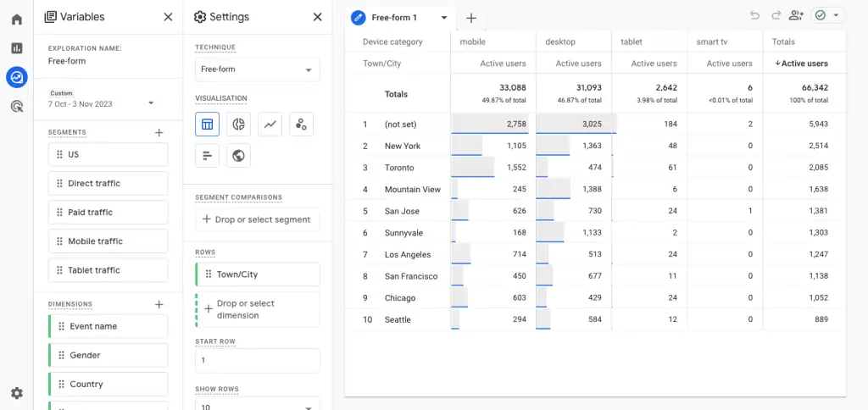Add a new segment with plus
The width and height of the screenshot is (868, 410).
(159, 133)
